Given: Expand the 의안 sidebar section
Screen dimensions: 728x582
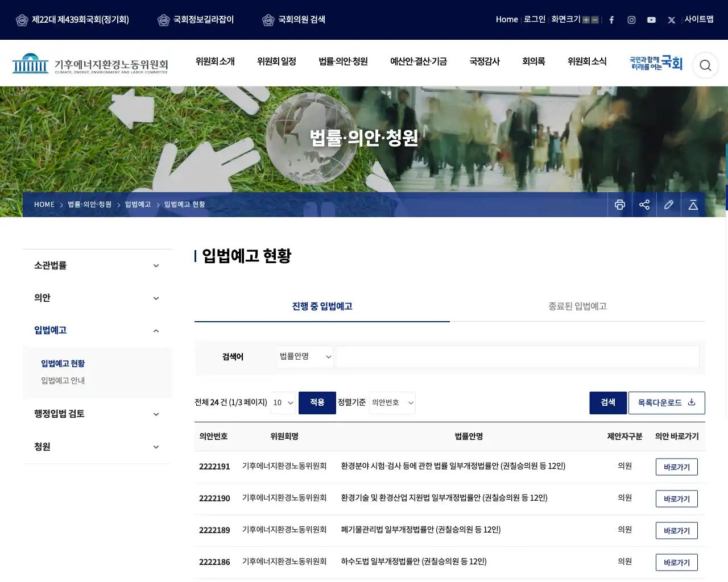Looking at the screenshot, I should tap(97, 298).
